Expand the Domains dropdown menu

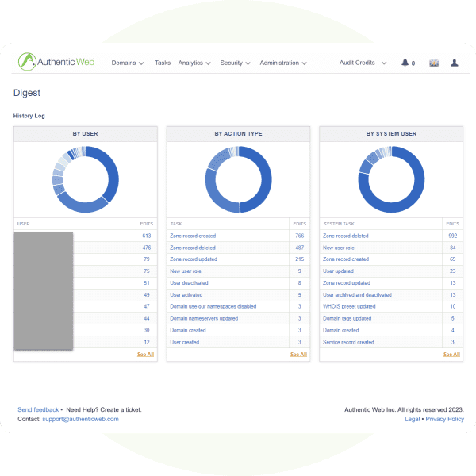127,63
